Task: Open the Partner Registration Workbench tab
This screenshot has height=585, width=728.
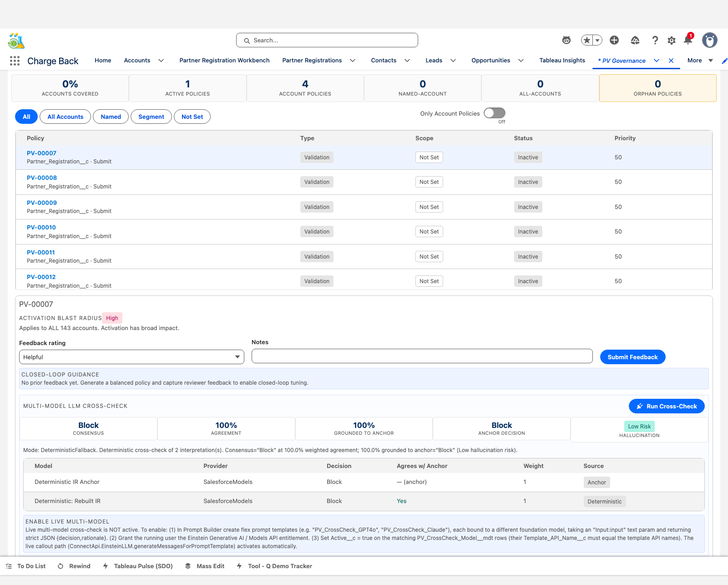Action: point(224,61)
